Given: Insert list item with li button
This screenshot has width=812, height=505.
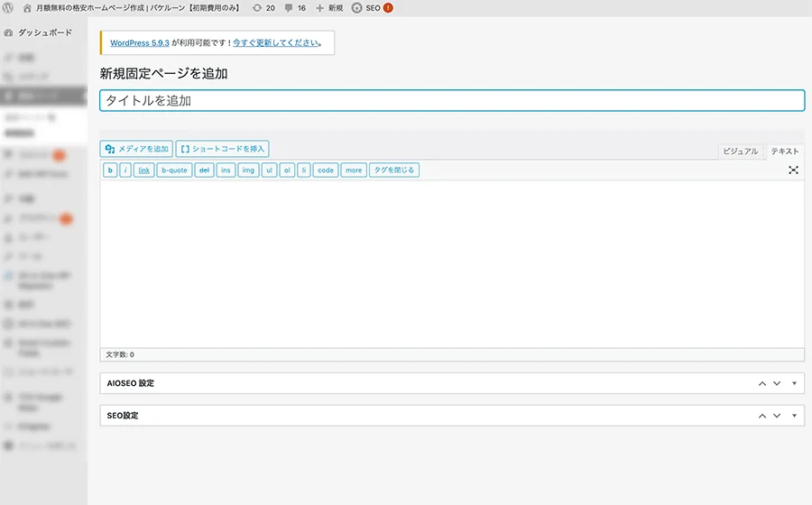Looking at the screenshot, I should [304, 170].
